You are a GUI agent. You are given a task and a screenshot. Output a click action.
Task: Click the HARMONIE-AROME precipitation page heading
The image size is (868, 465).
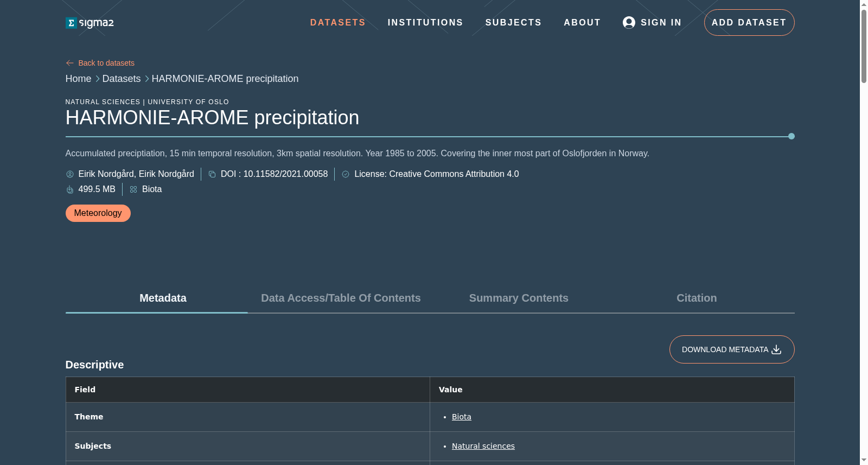[212, 118]
